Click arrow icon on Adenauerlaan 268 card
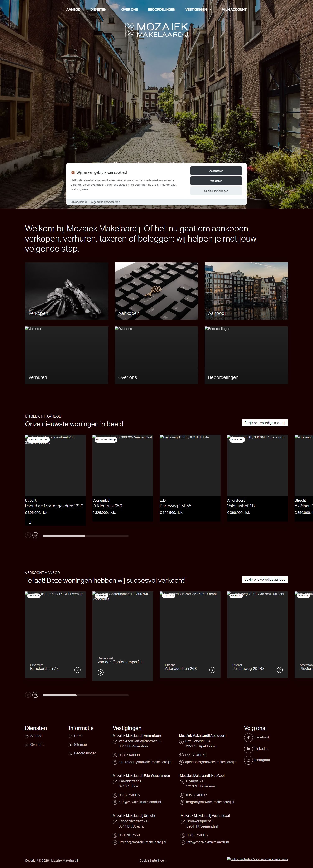 tap(212, 670)
